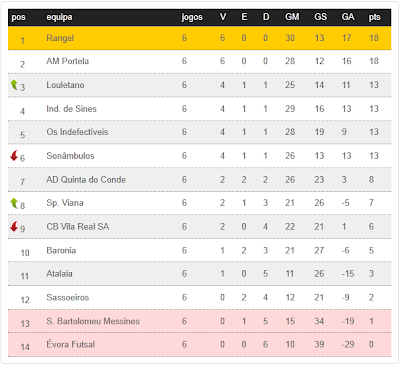Click the equipa column header

point(59,17)
